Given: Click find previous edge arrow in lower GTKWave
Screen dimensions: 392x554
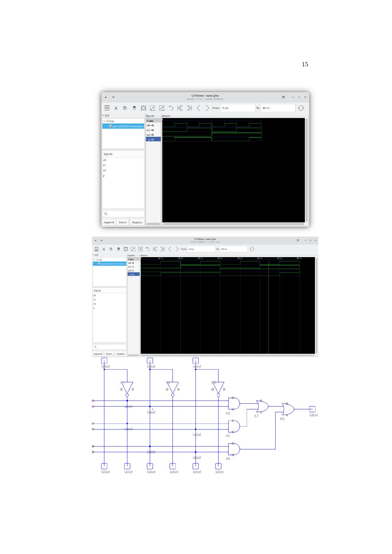Looking at the screenshot, I should point(170,249).
